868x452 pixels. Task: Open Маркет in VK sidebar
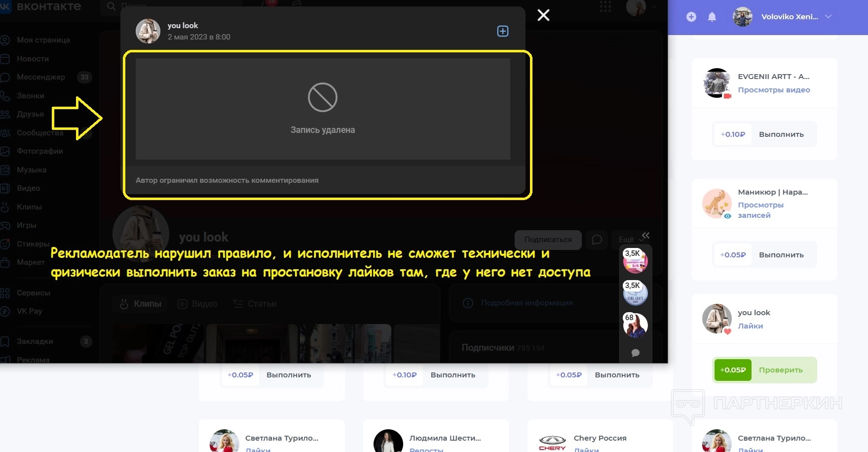[31, 262]
